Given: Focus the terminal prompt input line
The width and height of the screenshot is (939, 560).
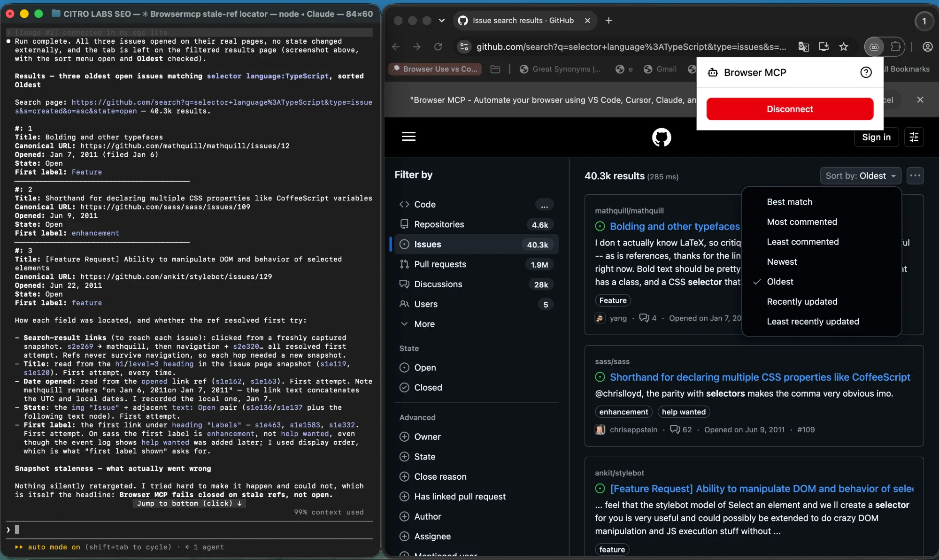Looking at the screenshot, I should [189, 529].
